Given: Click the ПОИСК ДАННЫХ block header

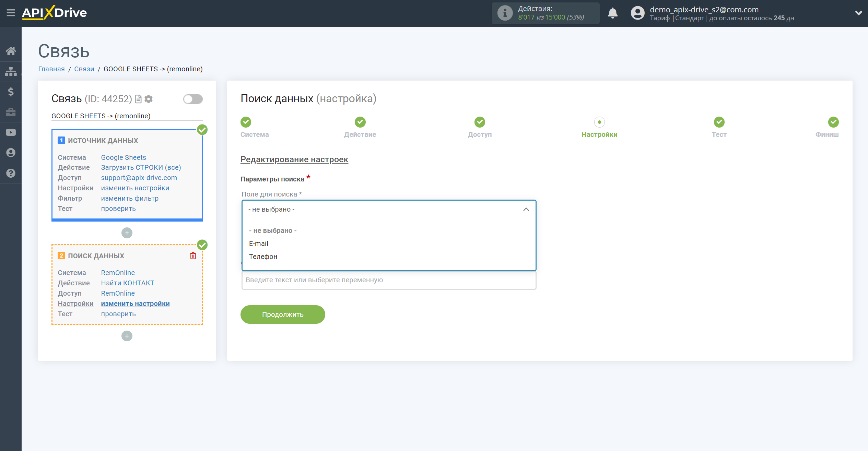Looking at the screenshot, I should click(96, 256).
